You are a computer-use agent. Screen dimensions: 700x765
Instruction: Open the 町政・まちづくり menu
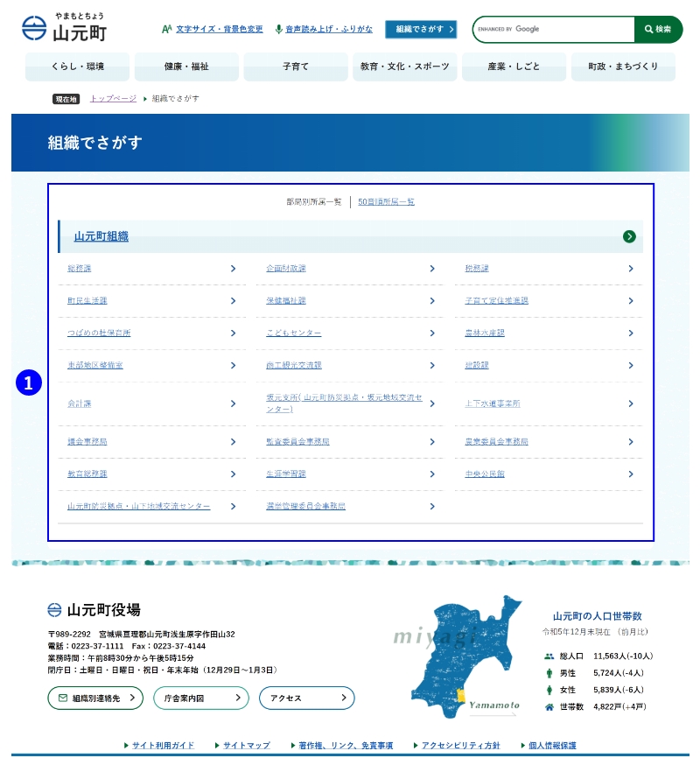[x=623, y=67]
